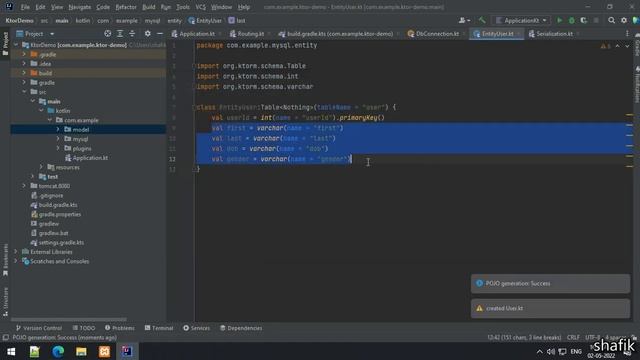Open recent tabs list three-dots icon
The width and height of the screenshot is (640, 360).
click(627, 34)
